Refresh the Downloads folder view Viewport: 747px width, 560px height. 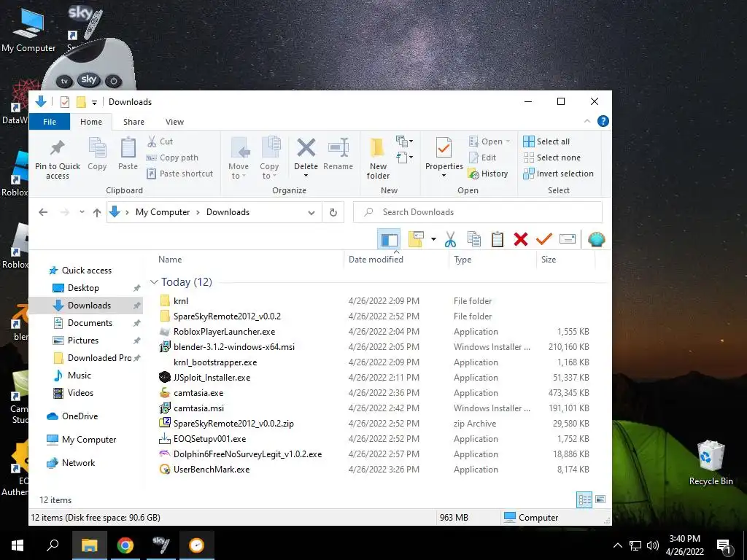333,212
